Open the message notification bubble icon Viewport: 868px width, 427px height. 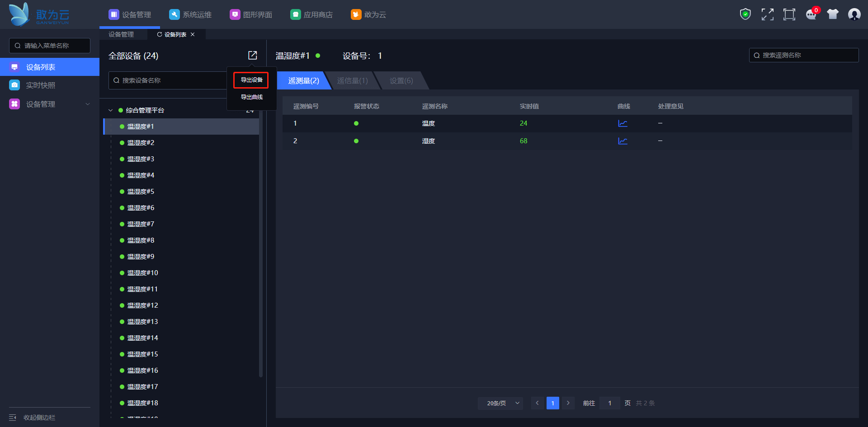(811, 14)
